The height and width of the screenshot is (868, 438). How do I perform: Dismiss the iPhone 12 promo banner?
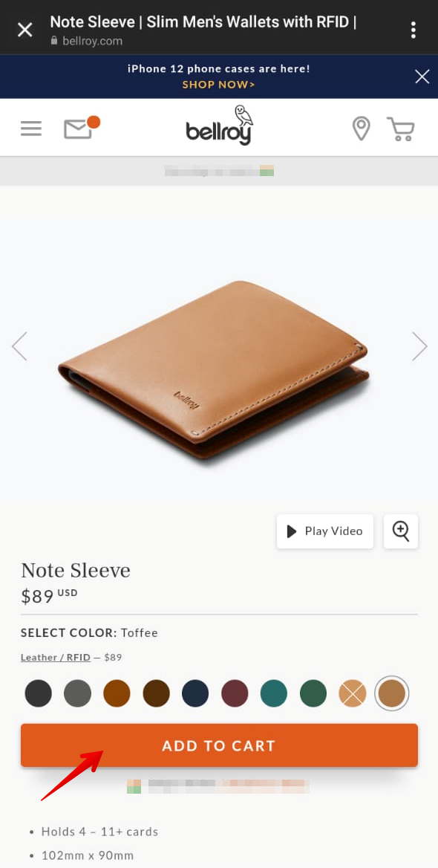422,77
